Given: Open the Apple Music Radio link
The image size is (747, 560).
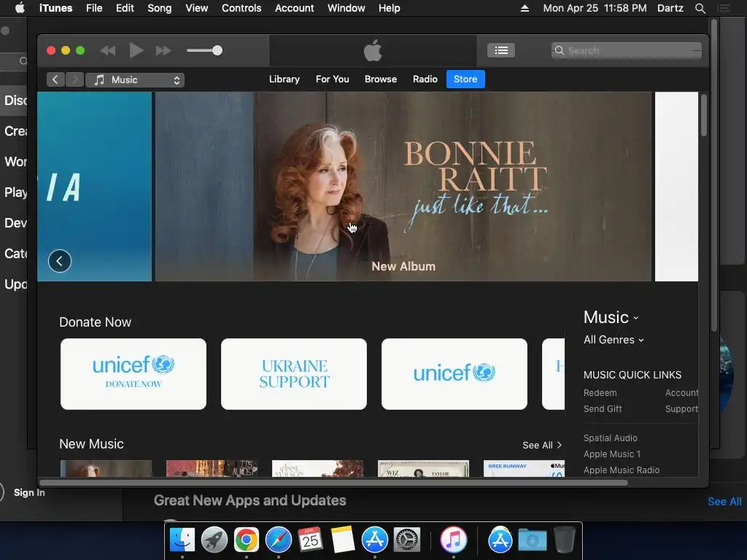Looking at the screenshot, I should [x=622, y=470].
